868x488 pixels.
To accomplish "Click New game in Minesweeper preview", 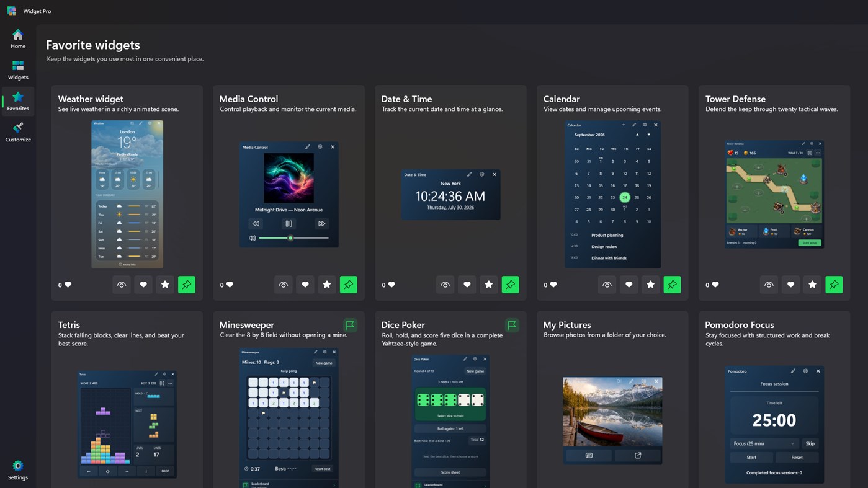I will (324, 363).
